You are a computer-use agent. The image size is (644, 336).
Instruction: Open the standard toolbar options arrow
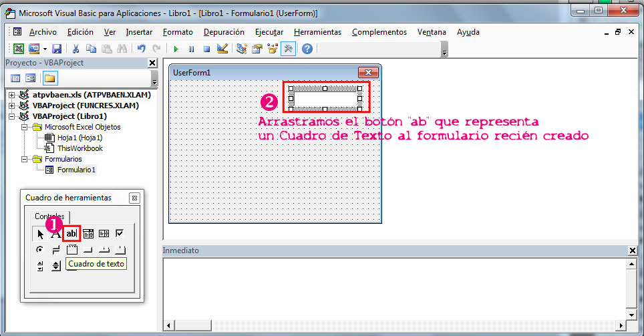[444, 49]
